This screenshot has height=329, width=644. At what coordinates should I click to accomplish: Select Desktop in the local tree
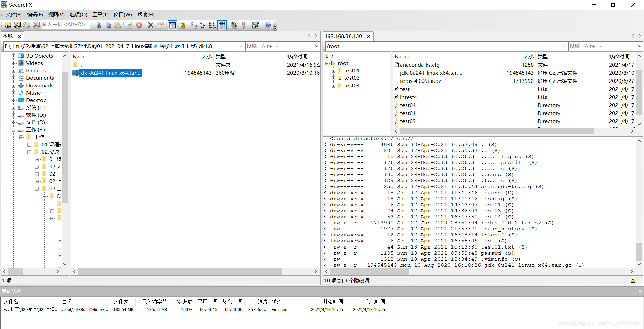[x=36, y=100]
